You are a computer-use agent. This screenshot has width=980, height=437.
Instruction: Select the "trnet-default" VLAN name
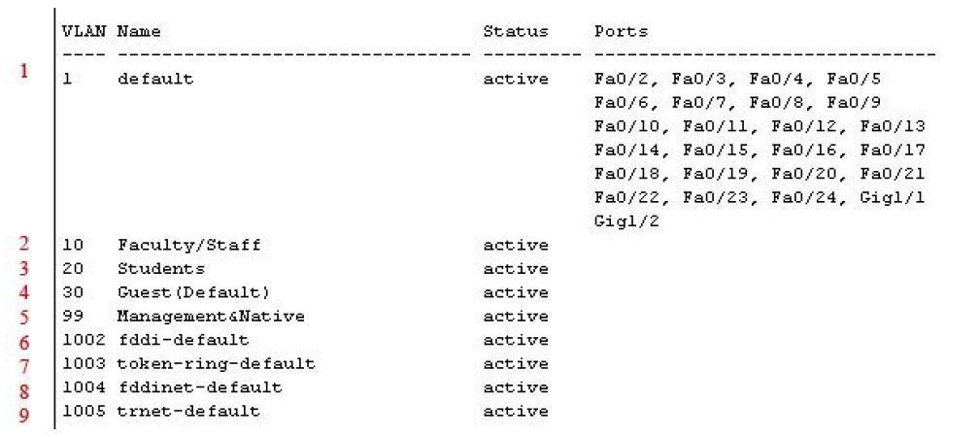(x=188, y=411)
